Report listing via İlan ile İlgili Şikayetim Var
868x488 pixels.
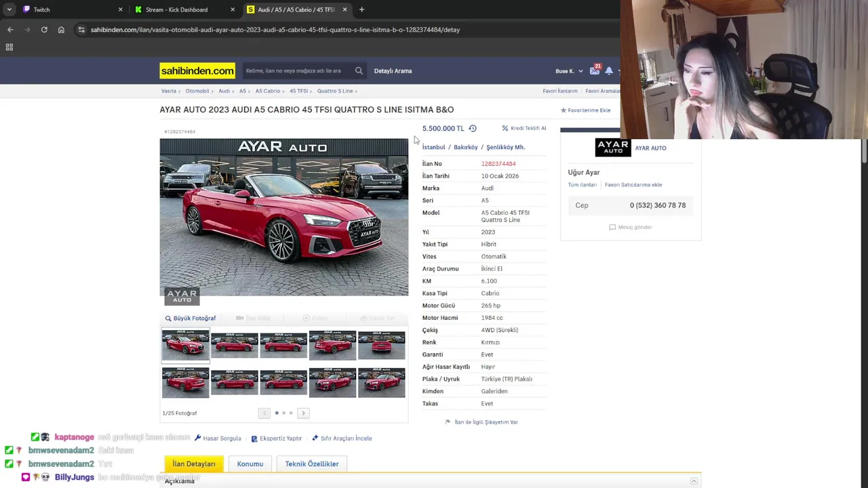tap(481, 422)
